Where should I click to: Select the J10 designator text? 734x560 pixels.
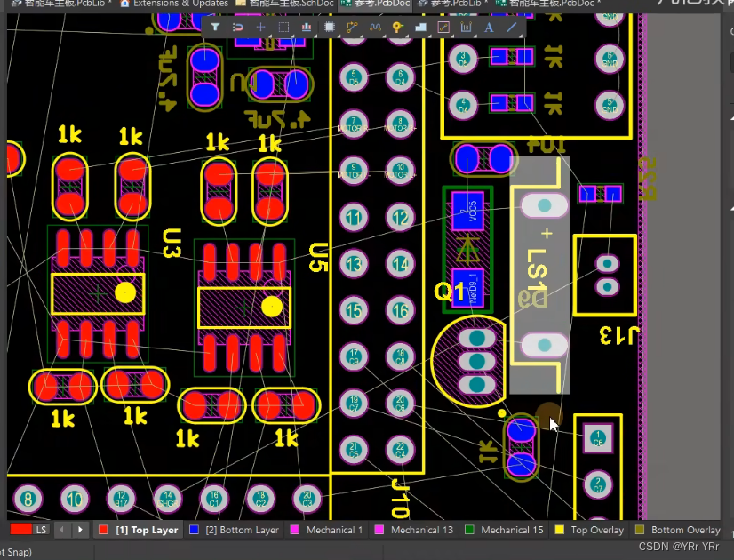pyautogui.click(x=400, y=498)
